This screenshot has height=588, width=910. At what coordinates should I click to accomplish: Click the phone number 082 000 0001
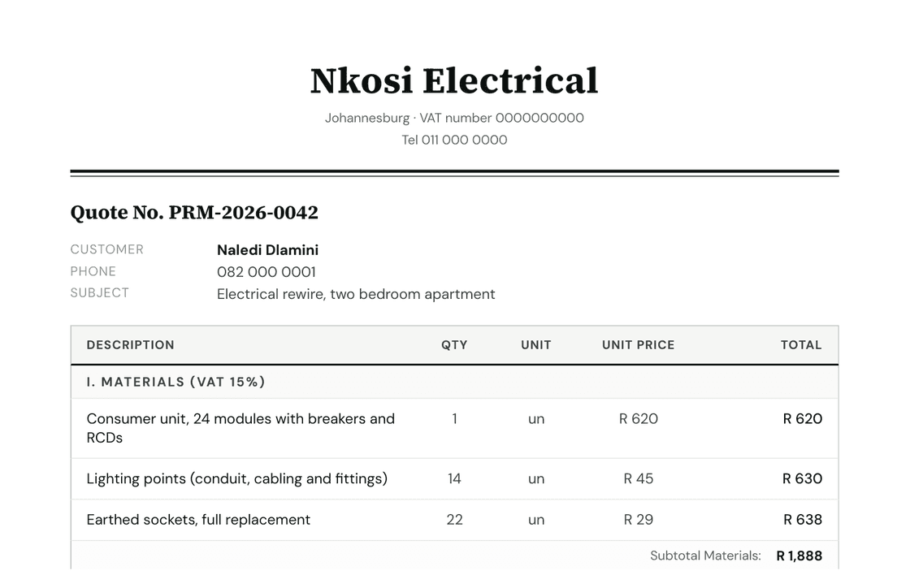[266, 272]
